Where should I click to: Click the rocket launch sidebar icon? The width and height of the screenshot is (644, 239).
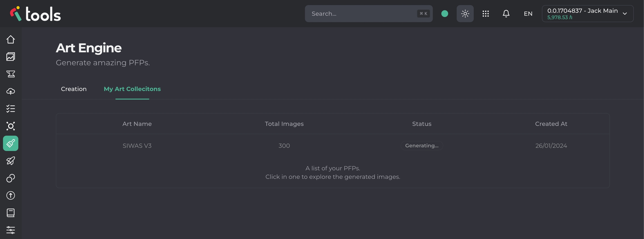11,161
